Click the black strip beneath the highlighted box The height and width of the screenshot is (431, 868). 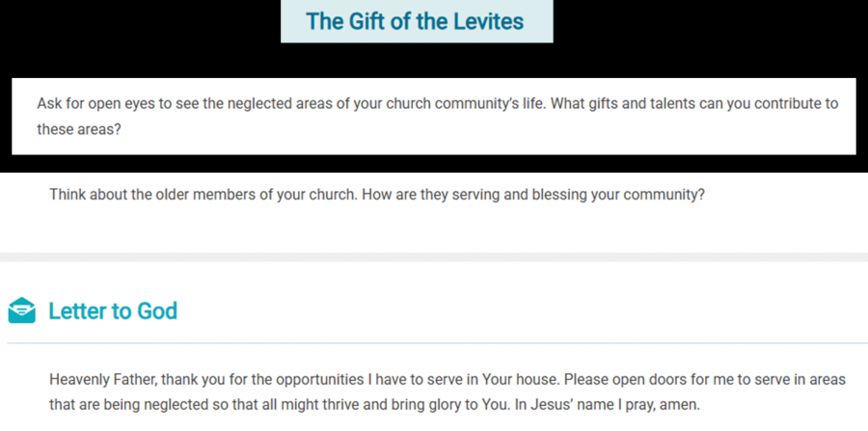(434, 164)
